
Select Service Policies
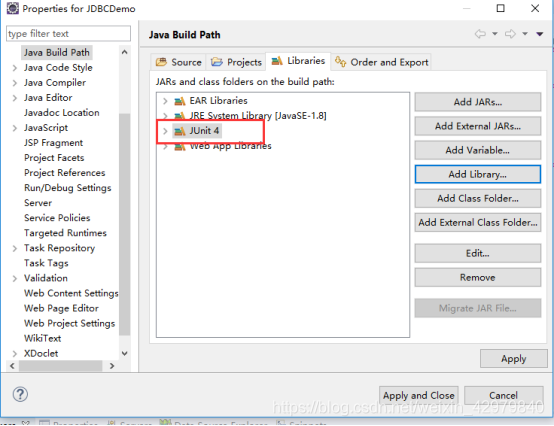(x=57, y=218)
